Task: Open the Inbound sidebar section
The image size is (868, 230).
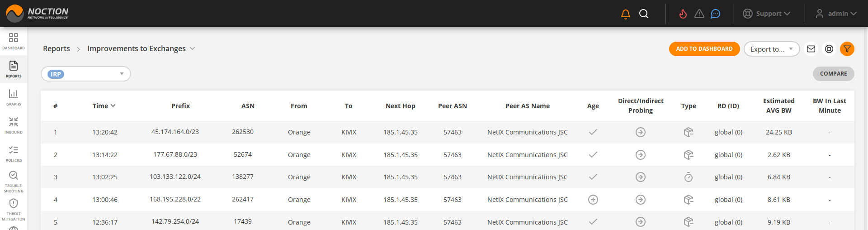Action: click(14, 125)
